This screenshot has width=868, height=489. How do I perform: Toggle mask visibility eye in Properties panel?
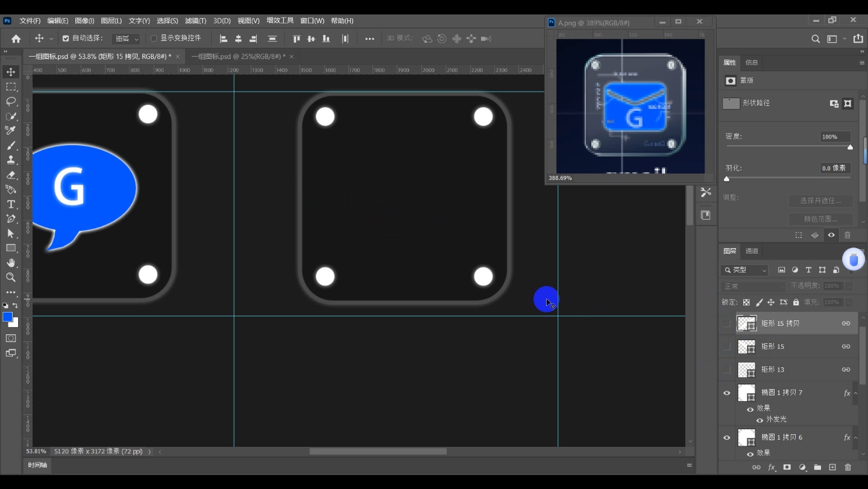tap(831, 235)
